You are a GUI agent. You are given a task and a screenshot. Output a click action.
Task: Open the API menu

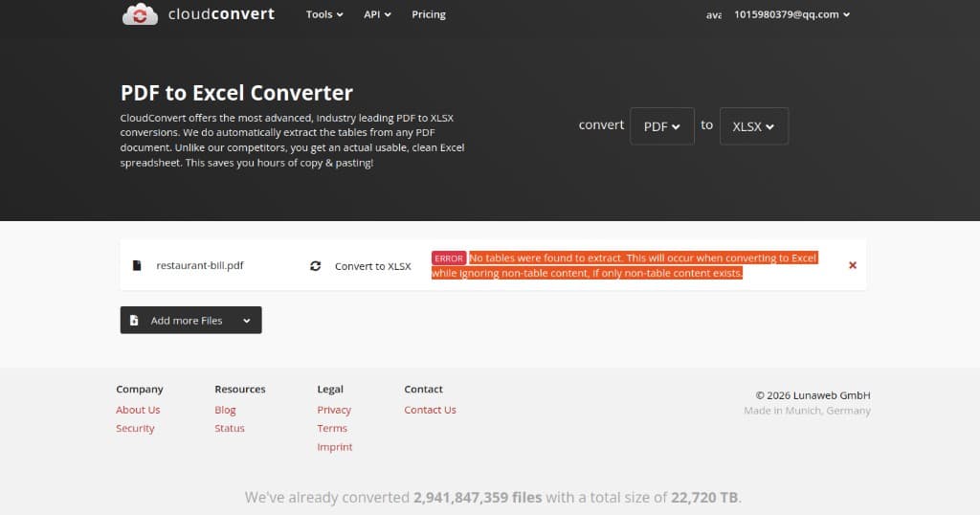(x=377, y=14)
